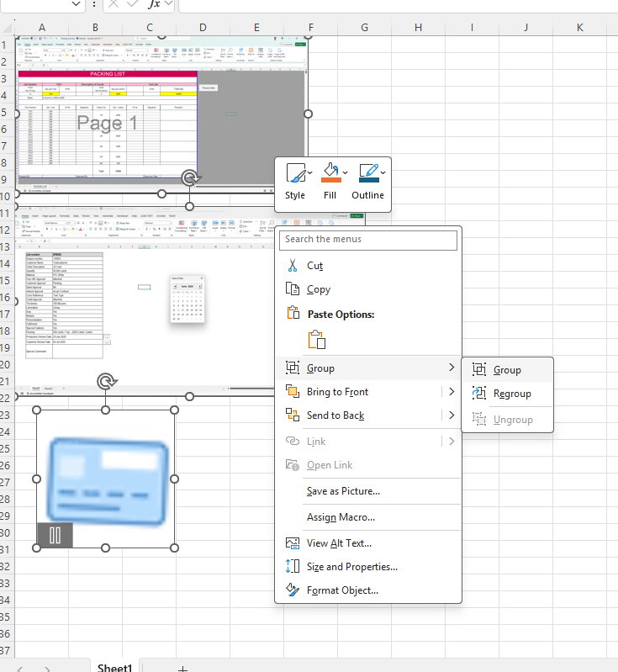Image resolution: width=618 pixels, height=672 pixels.
Task: Open the Style dropdown arrow
Action: 309,172
